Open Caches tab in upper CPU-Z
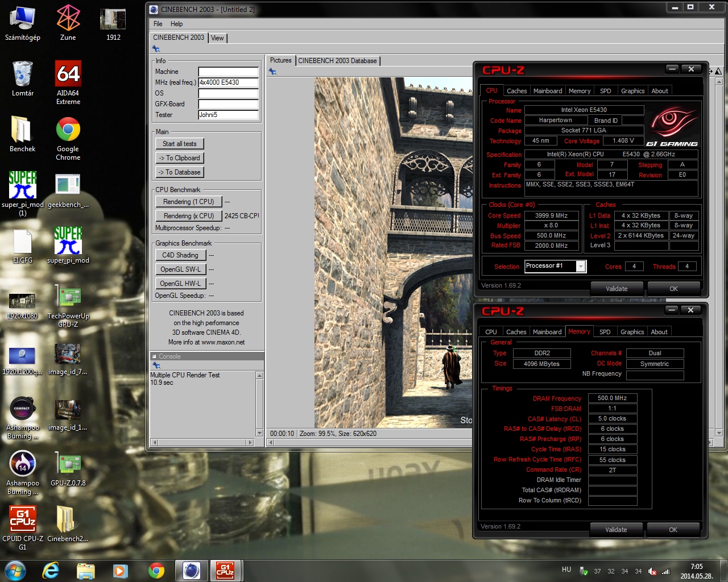 coord(516,91)
